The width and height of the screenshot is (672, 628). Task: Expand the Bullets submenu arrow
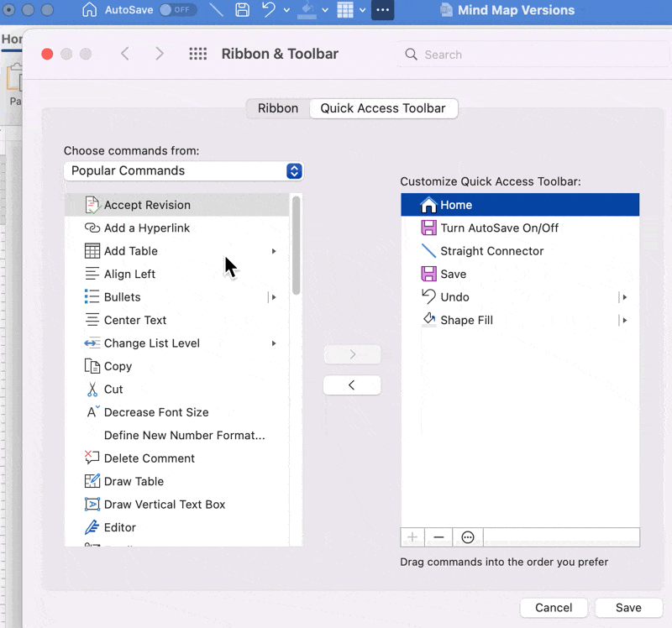pyautogui.click(x=274, y=297)
